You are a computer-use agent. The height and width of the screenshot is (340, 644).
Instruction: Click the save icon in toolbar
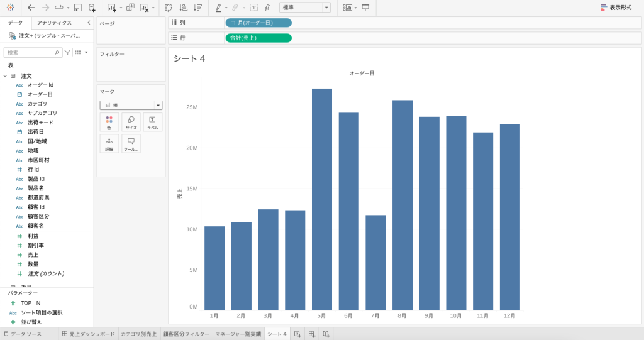tap(77, 8)
